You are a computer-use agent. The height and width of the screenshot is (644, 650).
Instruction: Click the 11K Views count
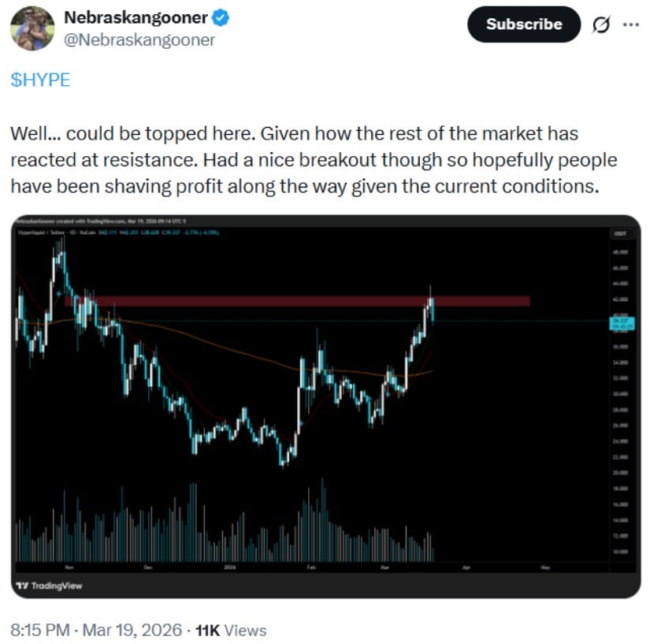pos(231,630)
